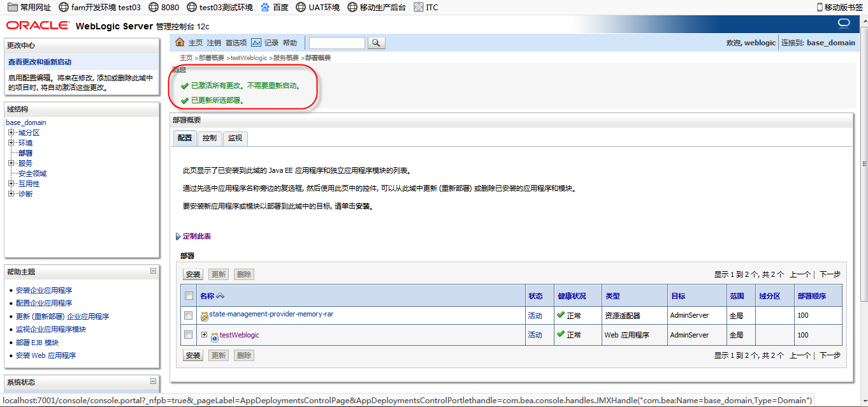The image size is (868, 407).
Task: Open help topic 更新 (重新部署) 企业应用程序
Action: pos(62,316)
